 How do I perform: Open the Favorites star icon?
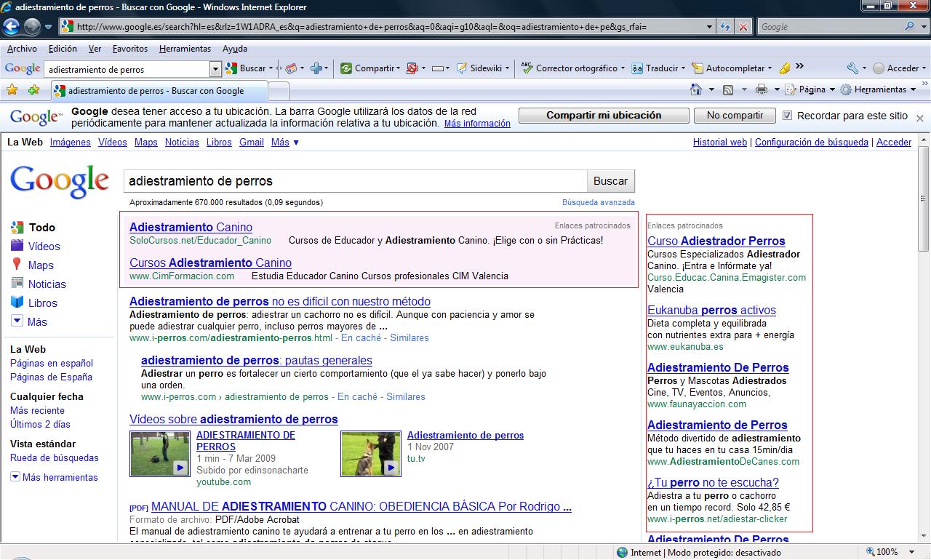click(12, 90)
